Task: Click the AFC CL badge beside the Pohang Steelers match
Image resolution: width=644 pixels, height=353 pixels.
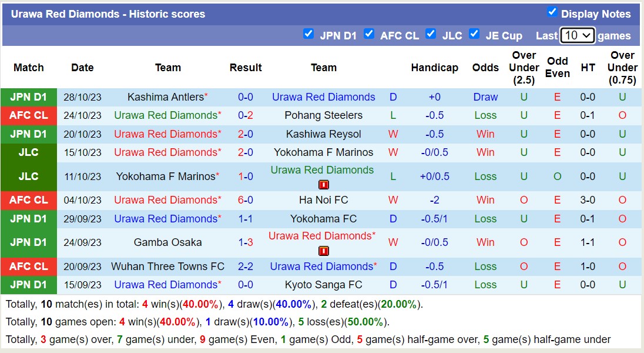Action: pos(28,115)
